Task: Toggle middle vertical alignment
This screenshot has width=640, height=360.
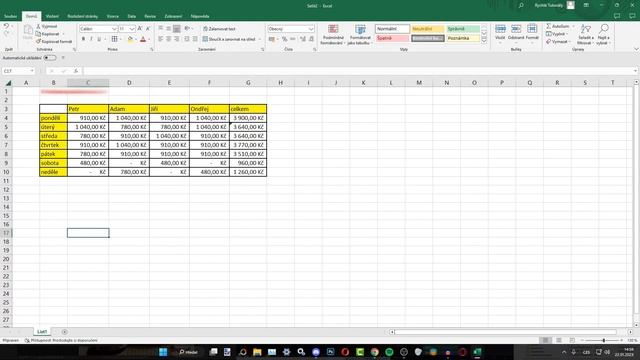Action: tap(169, 29)
